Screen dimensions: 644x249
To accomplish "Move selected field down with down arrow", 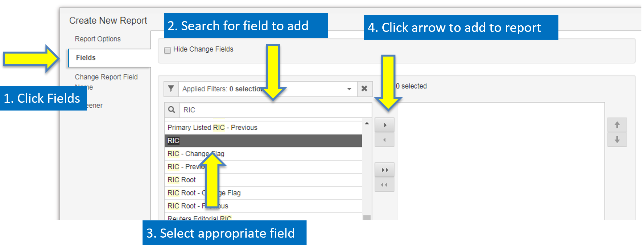I will pyautogui.click(x=617, y=140).
